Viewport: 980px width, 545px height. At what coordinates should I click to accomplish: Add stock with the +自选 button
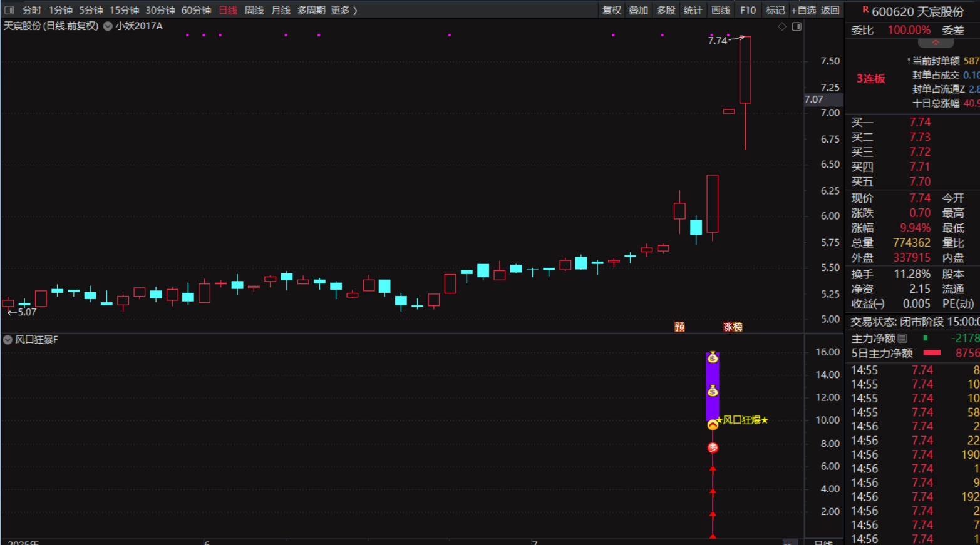coord(803,10)
